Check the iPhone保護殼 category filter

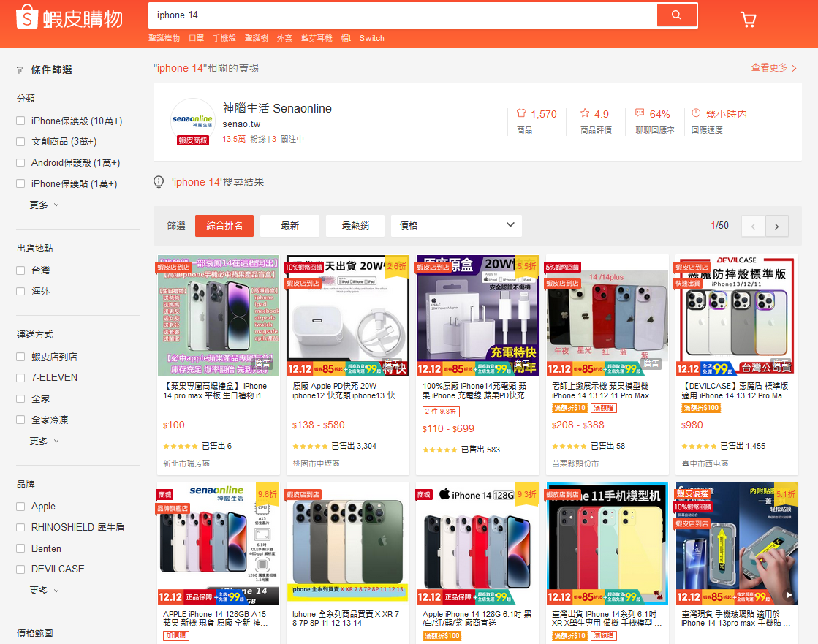pos(21,121)
